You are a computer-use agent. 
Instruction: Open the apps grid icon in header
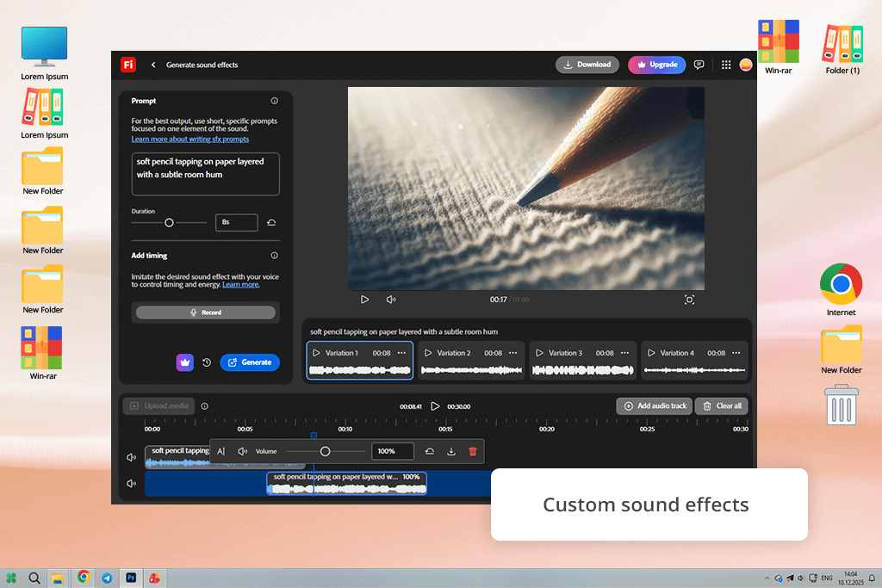[726, 65]
